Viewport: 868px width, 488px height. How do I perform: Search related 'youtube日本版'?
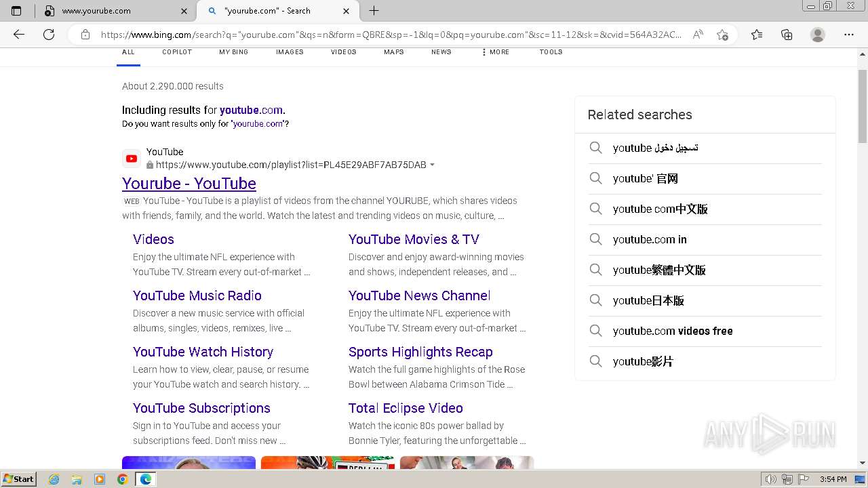coord(705,300)
